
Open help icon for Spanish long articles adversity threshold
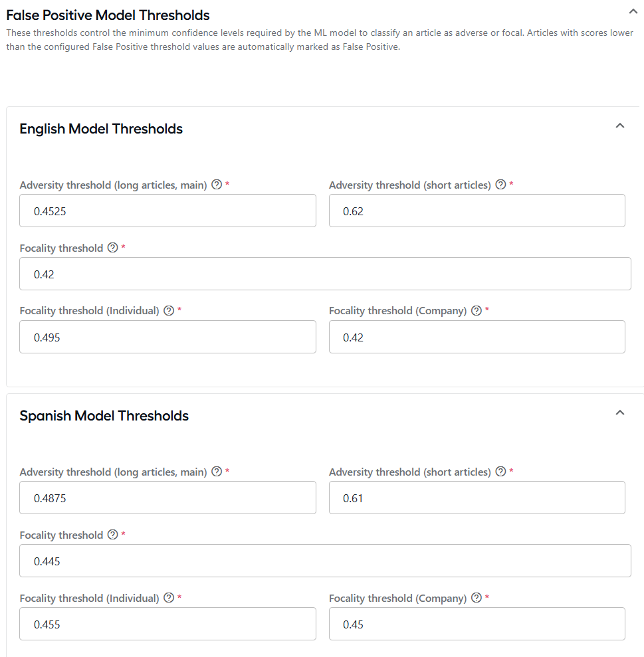click(x=217, y=472)
